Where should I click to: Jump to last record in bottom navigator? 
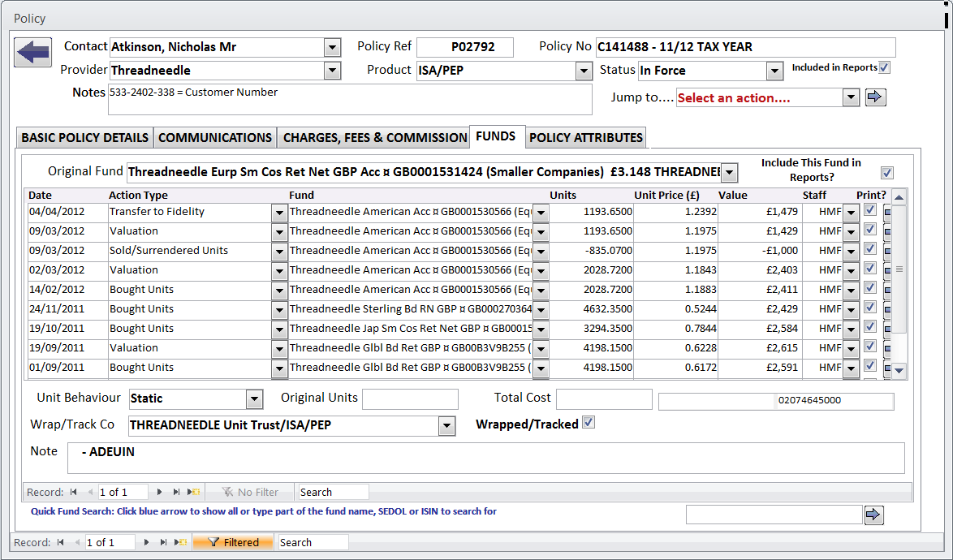(x=163, y=542)
